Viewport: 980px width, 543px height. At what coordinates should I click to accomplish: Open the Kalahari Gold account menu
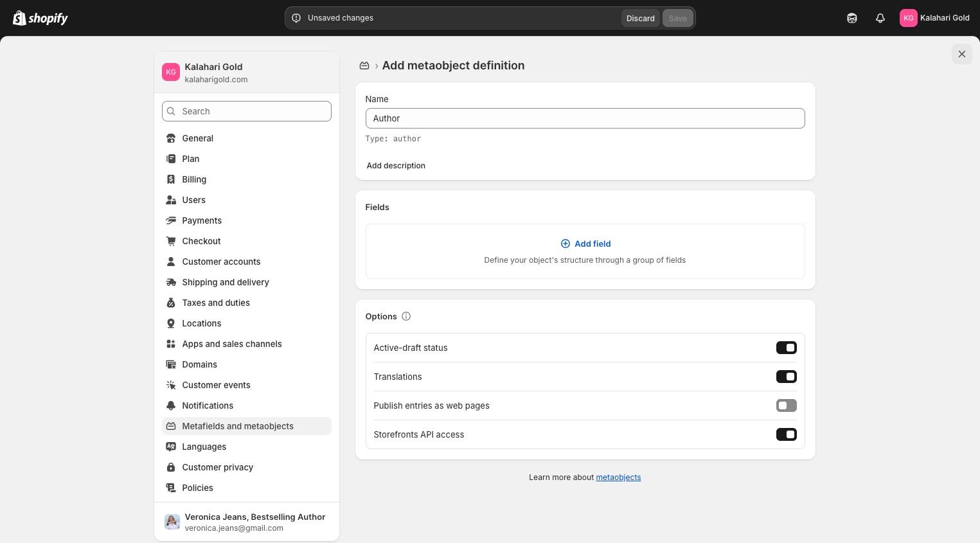[x=934, y=18]
